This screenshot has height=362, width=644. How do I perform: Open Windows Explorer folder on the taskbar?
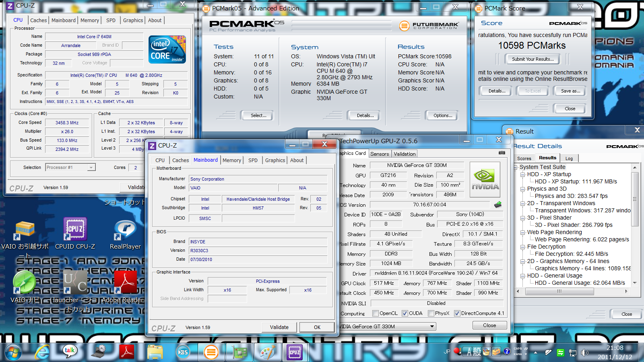coord(155,352)
